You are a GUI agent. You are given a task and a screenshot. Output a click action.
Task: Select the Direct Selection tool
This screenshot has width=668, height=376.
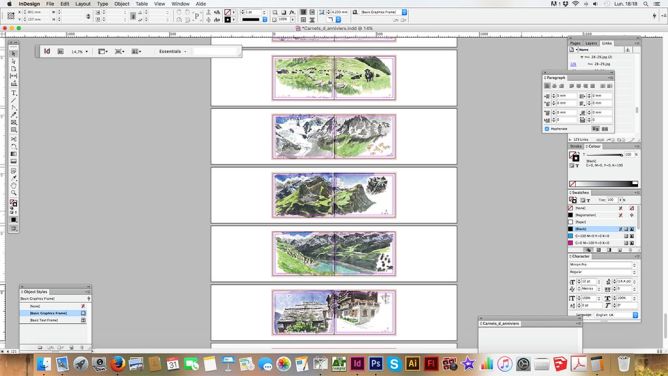14,61
